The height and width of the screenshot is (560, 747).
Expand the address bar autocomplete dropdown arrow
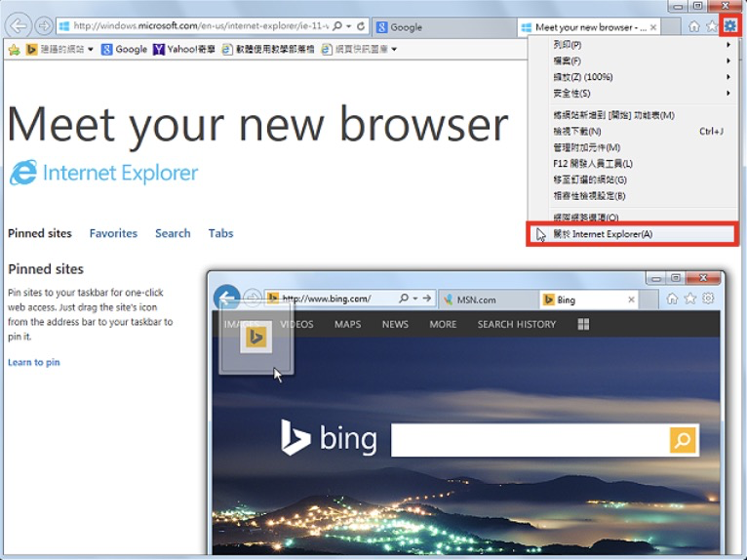coord(349,25)
